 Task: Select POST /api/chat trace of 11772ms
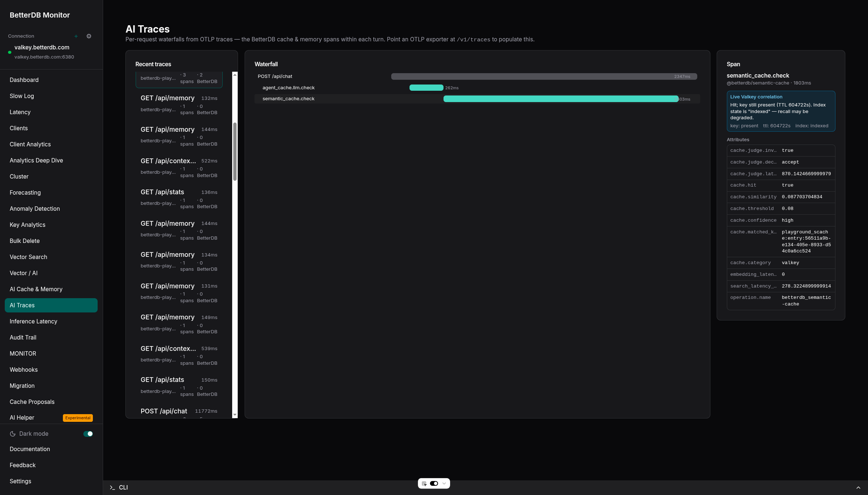pyautogui.click(x=179, y=411)
